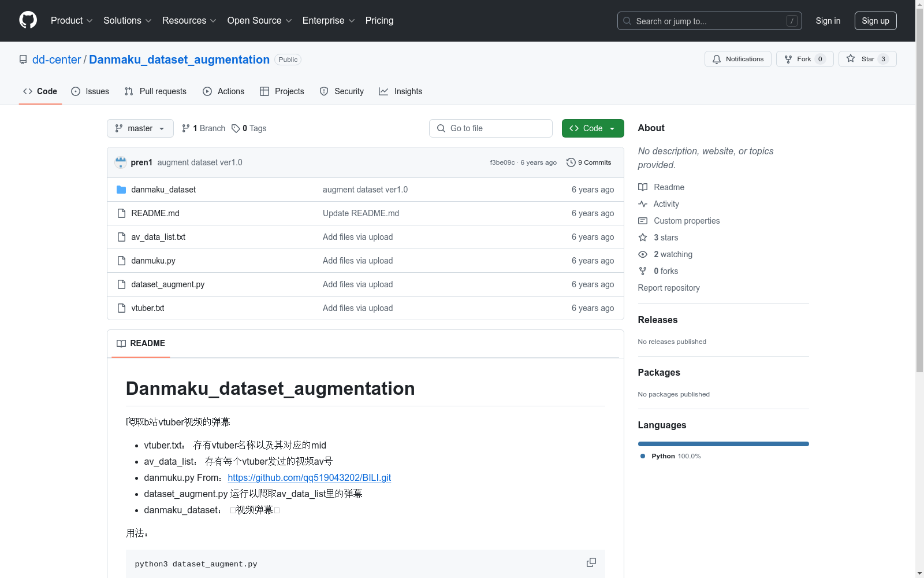Click the Go to file magnifier icon
Image resolution: width=924 pixels, height=578 pixels.
coord(441,128)
